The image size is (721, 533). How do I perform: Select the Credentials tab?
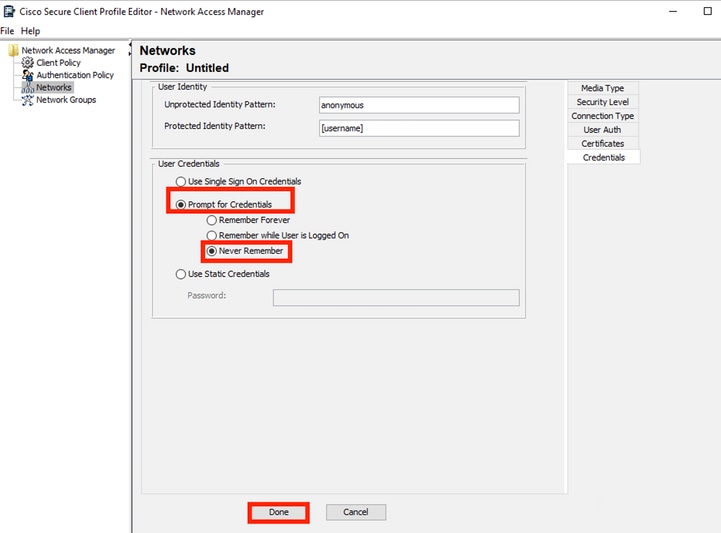(603, 157)
